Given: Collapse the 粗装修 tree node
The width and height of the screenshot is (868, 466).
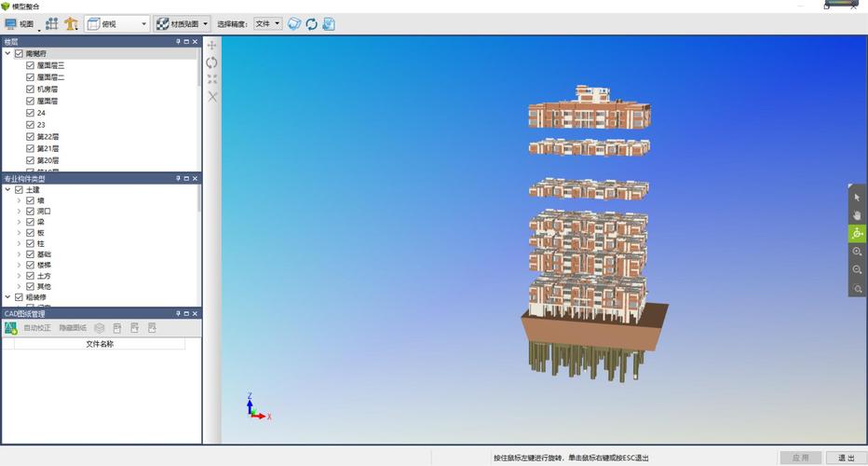Looking at the screenshot, I should pyautogui.click(x=7, y=297).
